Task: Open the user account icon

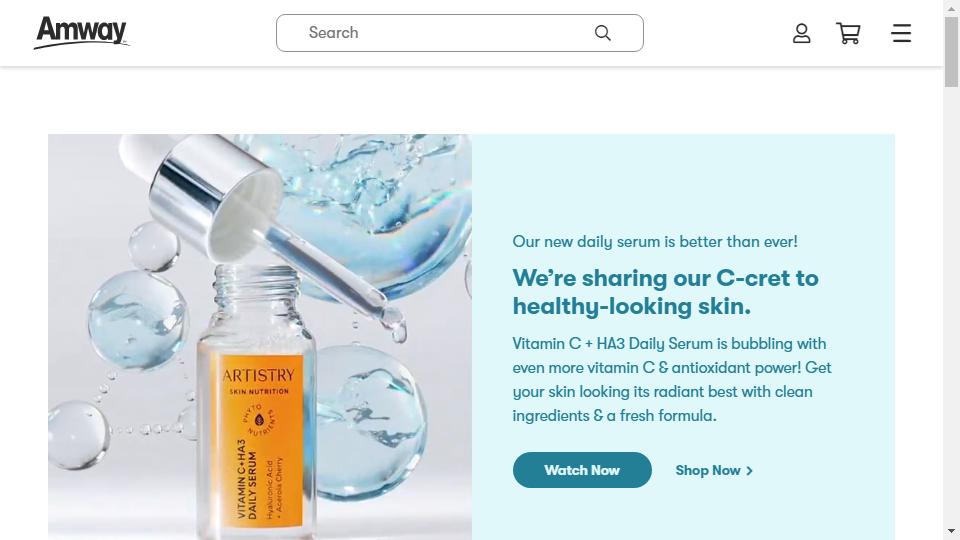Action: (801, 33)
